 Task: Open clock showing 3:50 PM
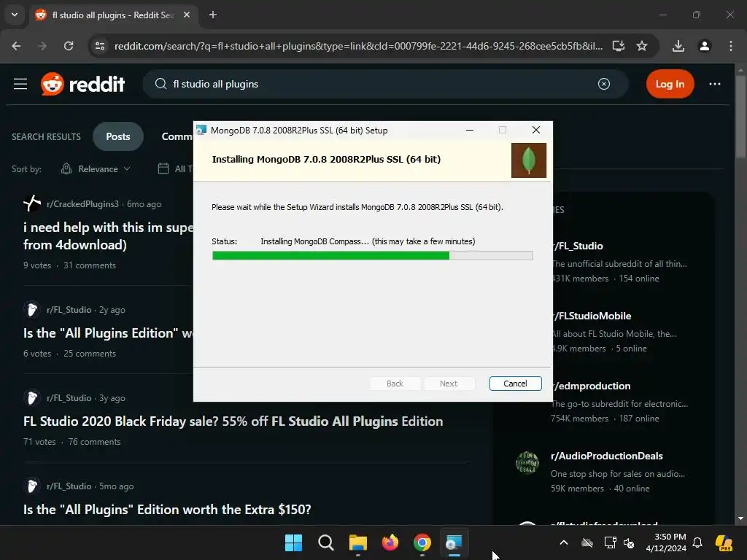[x=666, y=542]
